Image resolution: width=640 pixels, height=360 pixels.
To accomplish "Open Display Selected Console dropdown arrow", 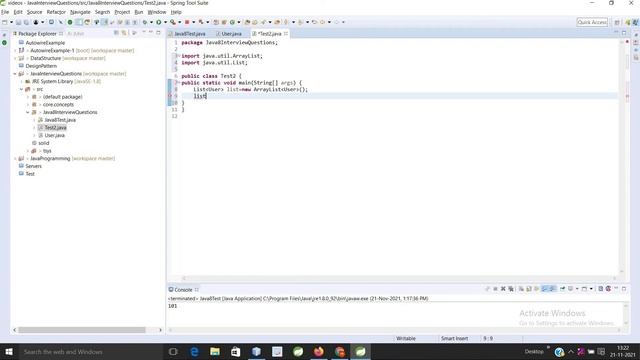I will point(577,289).
